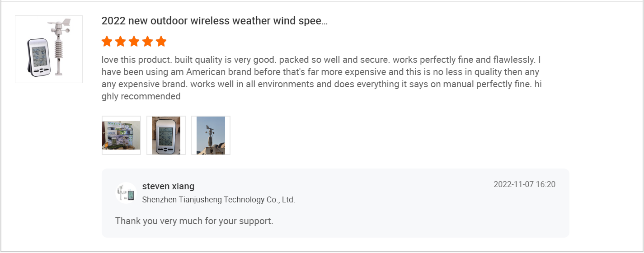This screenshot has width=644, height=253.
Task: Enlarge the review photo of the display console
Action: [166, 136]
